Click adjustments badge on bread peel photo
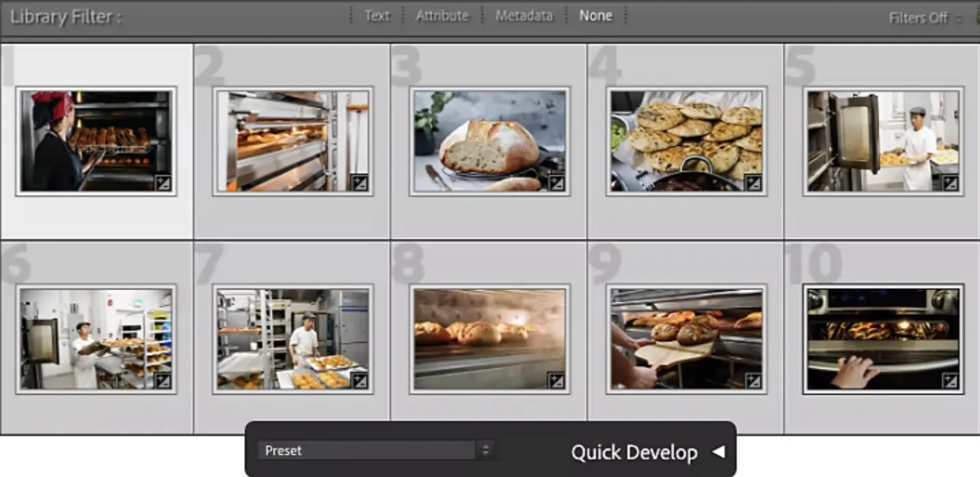980x477 pixels. coord(752,381)
